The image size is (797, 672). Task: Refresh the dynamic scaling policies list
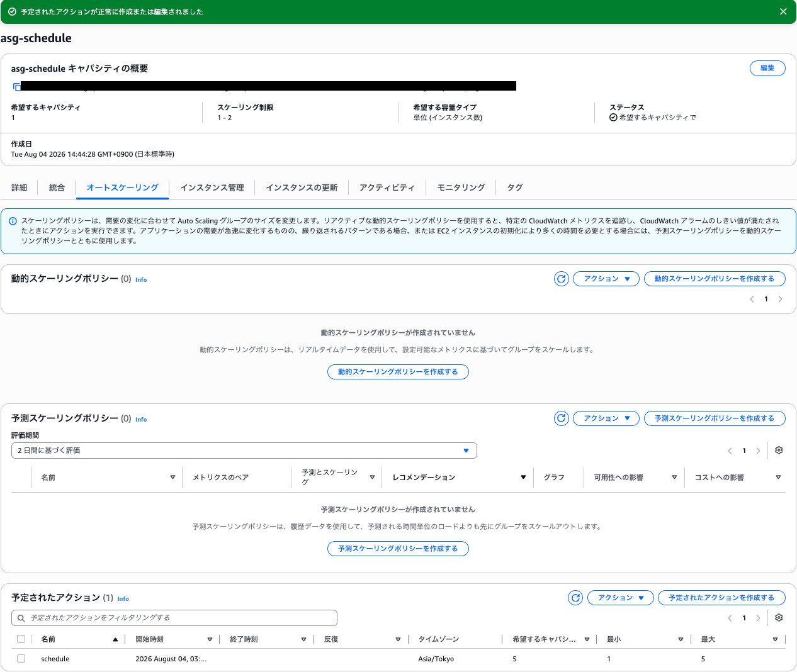coord(562,279)
